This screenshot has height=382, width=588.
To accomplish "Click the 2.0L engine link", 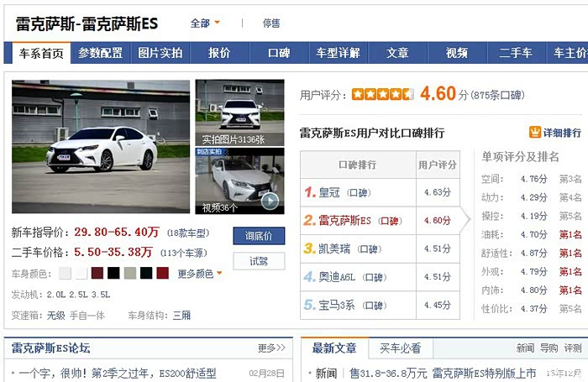I will pyautogui.click(x=56, y=295).
